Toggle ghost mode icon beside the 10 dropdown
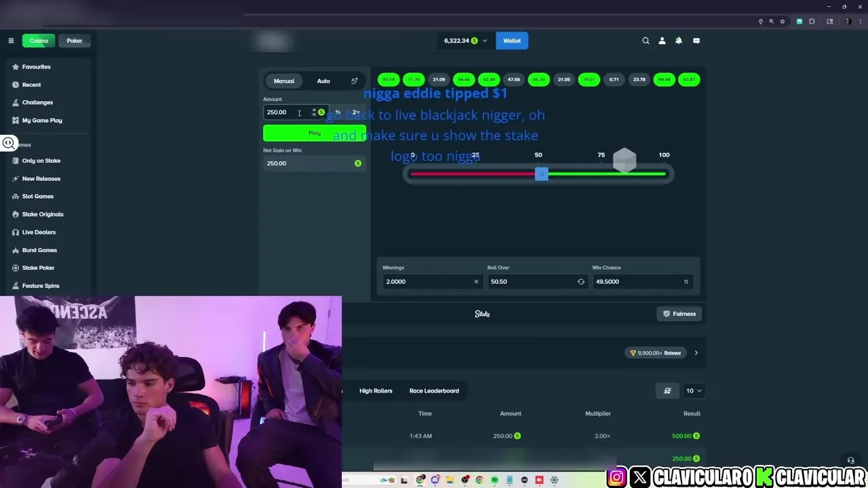The width and height of the screenshot is (868, 488). tap(667, 390)
